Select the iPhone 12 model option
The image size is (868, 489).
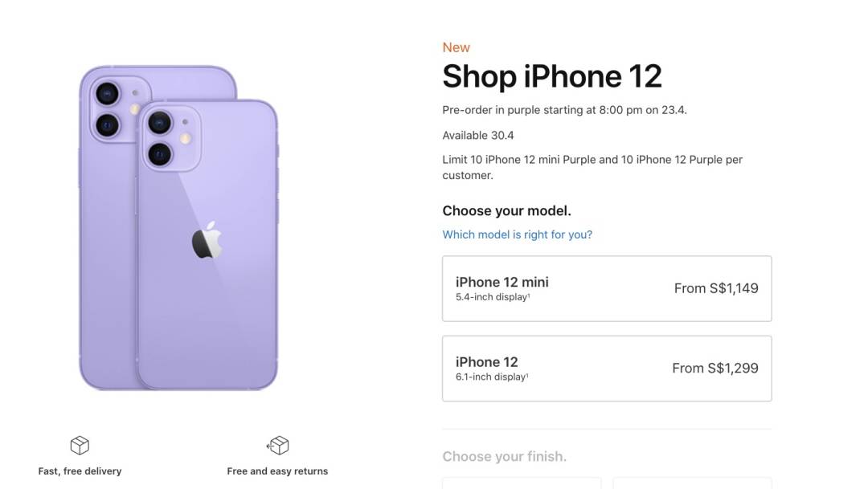tap(607, 368)
